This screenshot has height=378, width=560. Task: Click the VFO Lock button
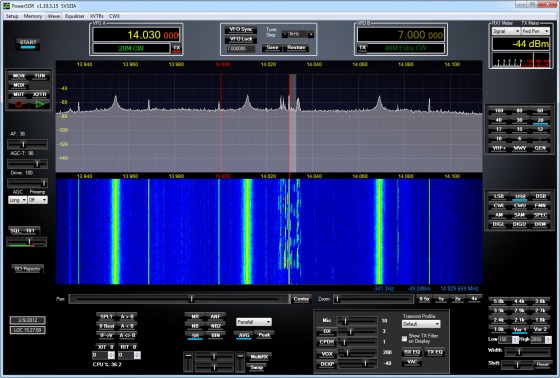[241, 39]
